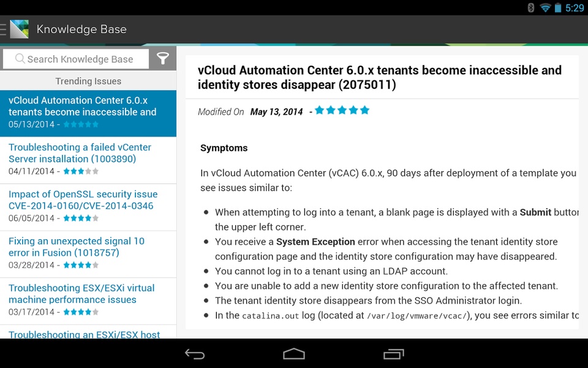Screen dimensions: 588x368
Task: Tap the 'unable to add a new identity store' bullet
Action: coord(386,286)
